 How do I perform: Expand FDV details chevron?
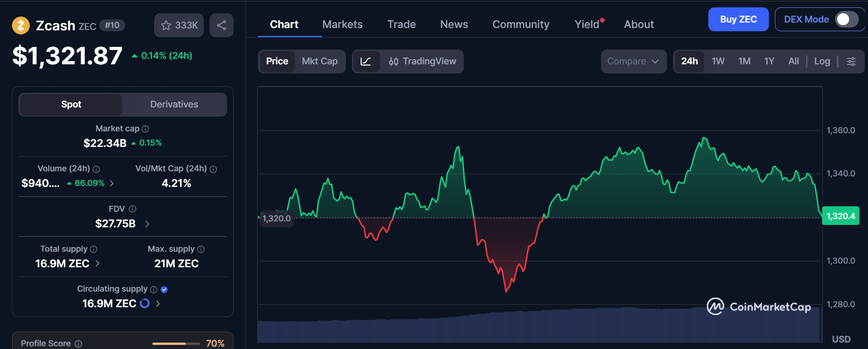(x=147, y=224)
